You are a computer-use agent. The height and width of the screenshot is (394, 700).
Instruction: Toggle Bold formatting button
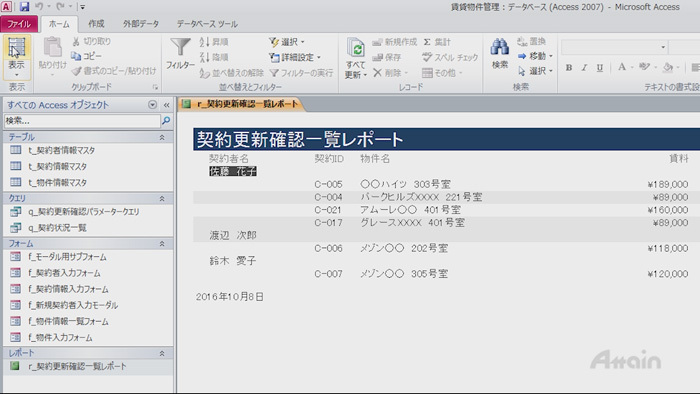[x=569, y=68]
